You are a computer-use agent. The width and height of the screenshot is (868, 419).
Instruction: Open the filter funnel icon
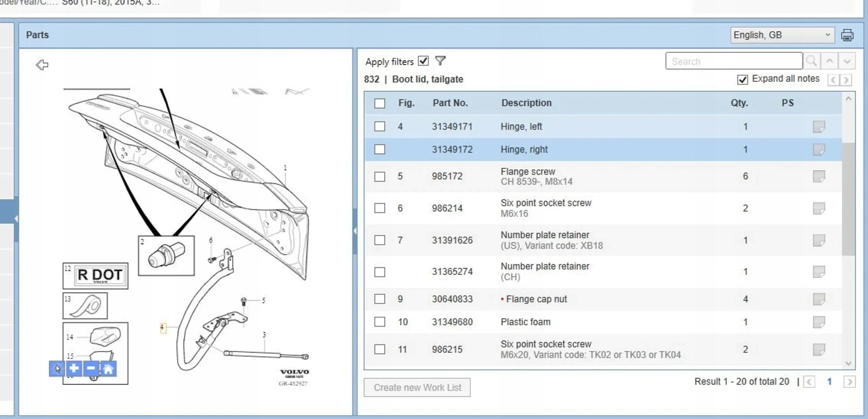[x=440, y=61]
